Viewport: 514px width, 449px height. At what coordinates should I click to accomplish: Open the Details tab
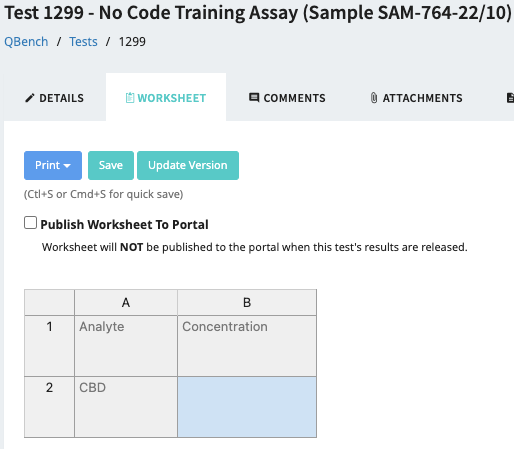pyautogui.click(x=55, y=98)
